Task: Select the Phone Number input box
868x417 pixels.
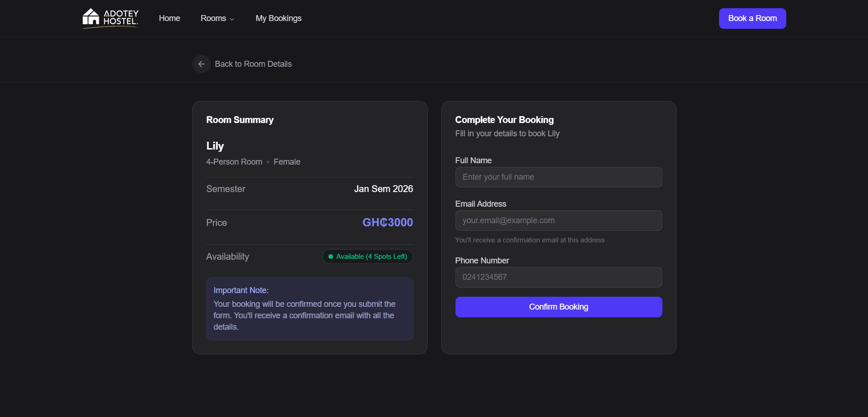Action: (x=558, y=277)
